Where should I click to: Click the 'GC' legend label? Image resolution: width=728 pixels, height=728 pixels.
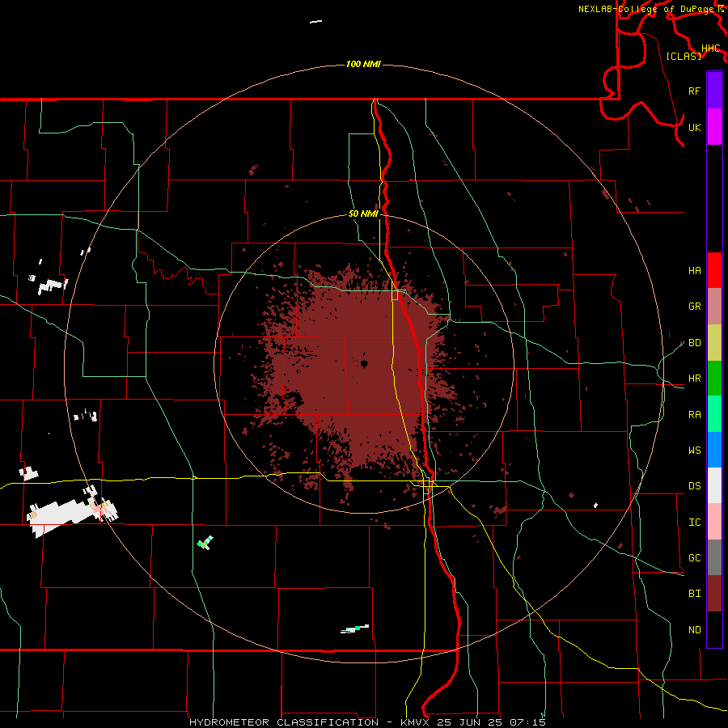(695, 558)
